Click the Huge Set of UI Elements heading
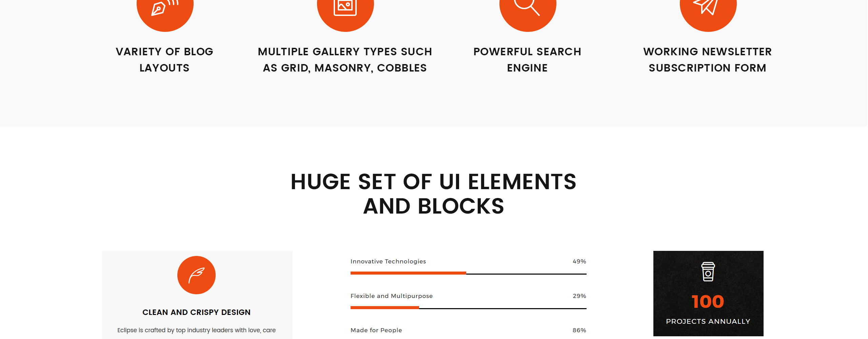 (x=433, y=193)
